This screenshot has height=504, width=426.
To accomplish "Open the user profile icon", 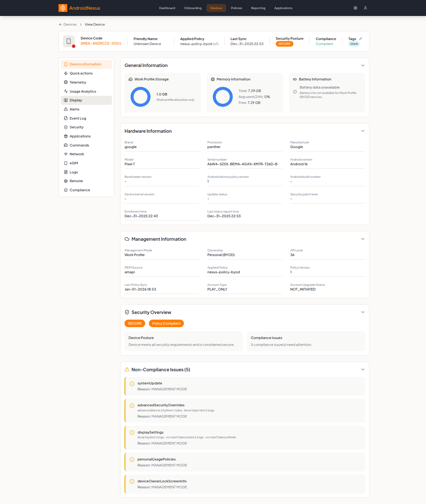I will click(365, 8).
